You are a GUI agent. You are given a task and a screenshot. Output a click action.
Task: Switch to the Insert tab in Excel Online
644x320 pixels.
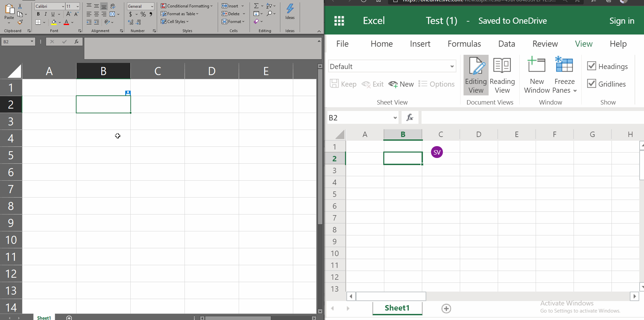[x=420, y=44]
